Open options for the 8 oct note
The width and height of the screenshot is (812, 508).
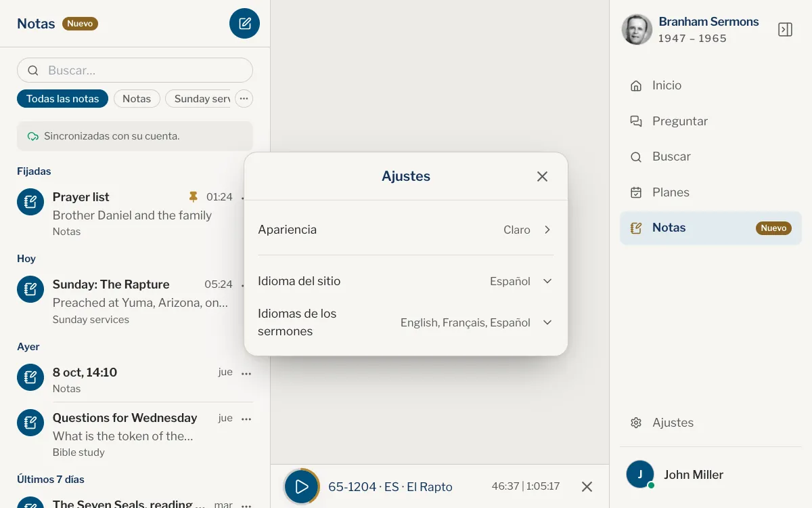(x=246, y=373)
